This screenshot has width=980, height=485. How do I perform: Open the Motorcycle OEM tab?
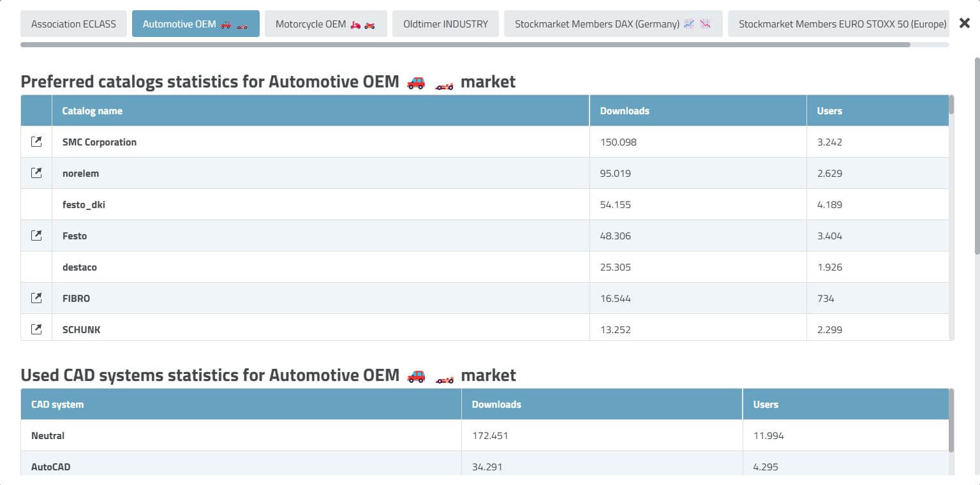click(x=326, y=24)
